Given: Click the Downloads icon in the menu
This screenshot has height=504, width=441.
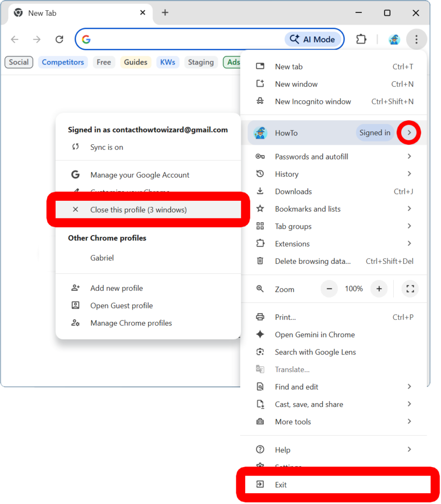Looking at the screenshot, I should (260, 191).
